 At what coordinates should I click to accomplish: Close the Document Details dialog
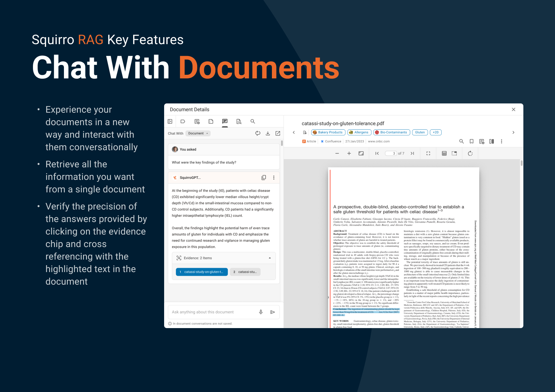513,109
